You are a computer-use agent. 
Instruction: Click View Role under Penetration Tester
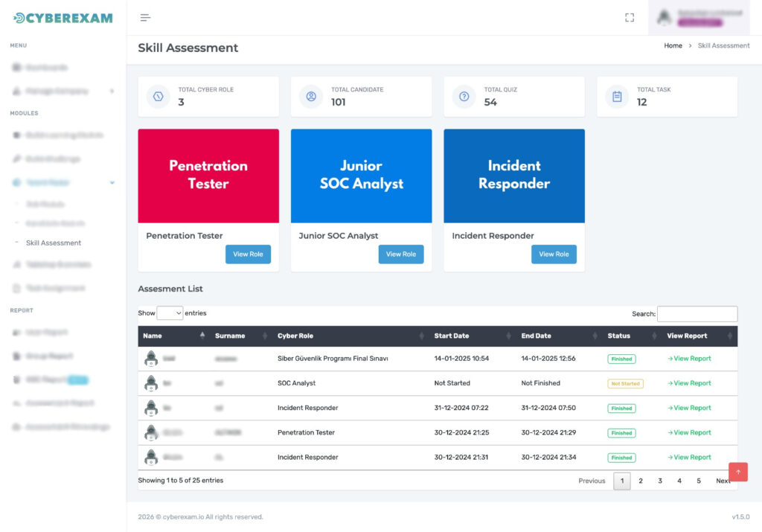(248, 254)
